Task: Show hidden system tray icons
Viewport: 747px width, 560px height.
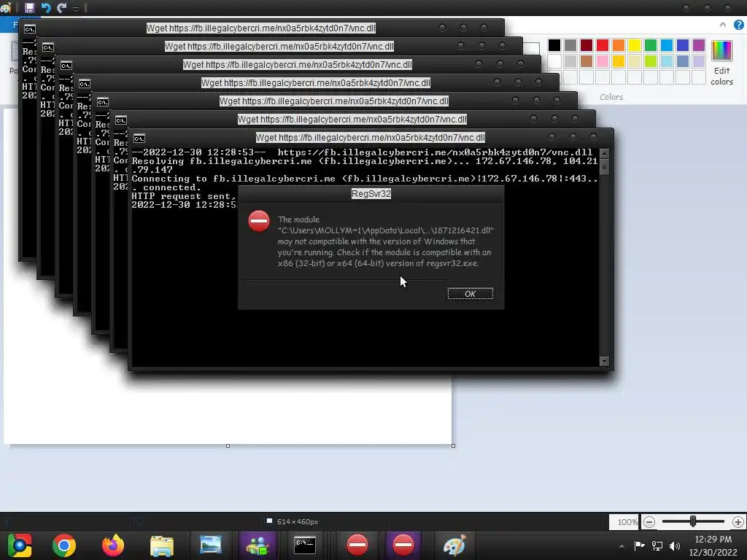Action: point(622,545)
